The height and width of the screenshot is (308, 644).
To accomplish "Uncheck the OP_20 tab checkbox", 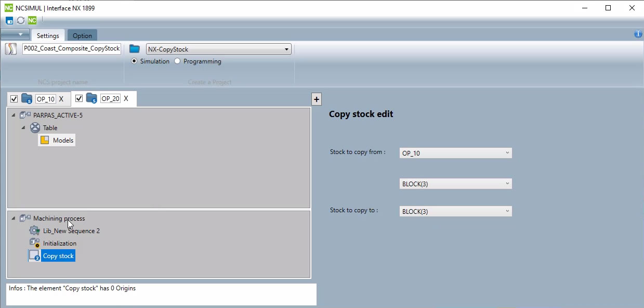I will (79, 98).
